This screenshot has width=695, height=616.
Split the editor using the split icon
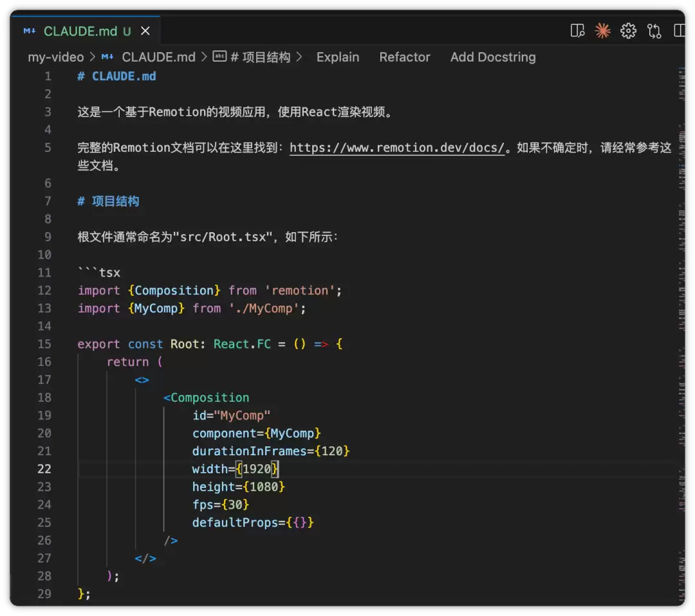pyautogui.click(x=679, y=31)
